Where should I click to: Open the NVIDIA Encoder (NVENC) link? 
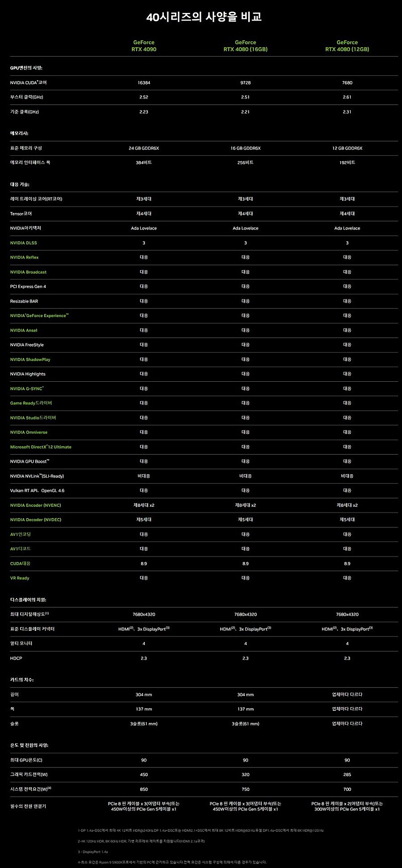(35, 505)
